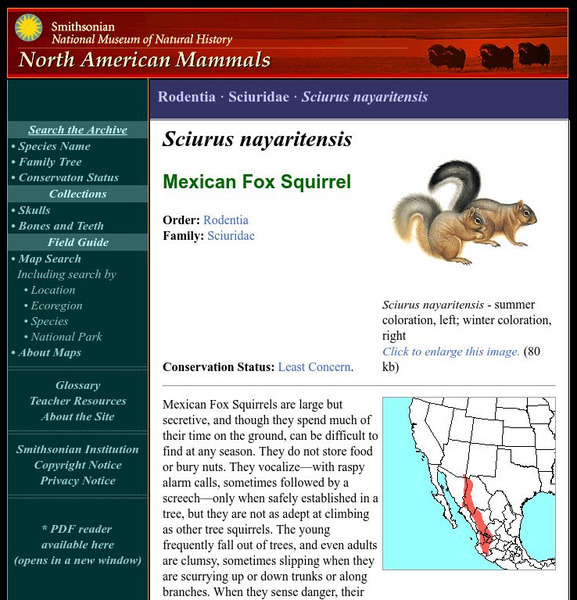Click the Order Rodentia link
Image resolution: width=577 pixels, height=600 pixels.
[226, 220]
